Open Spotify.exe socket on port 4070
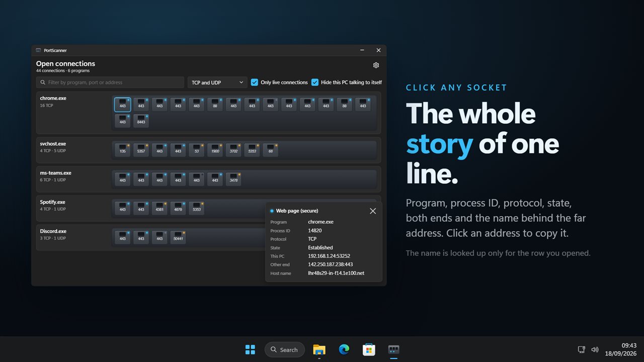 coord(178,208)
